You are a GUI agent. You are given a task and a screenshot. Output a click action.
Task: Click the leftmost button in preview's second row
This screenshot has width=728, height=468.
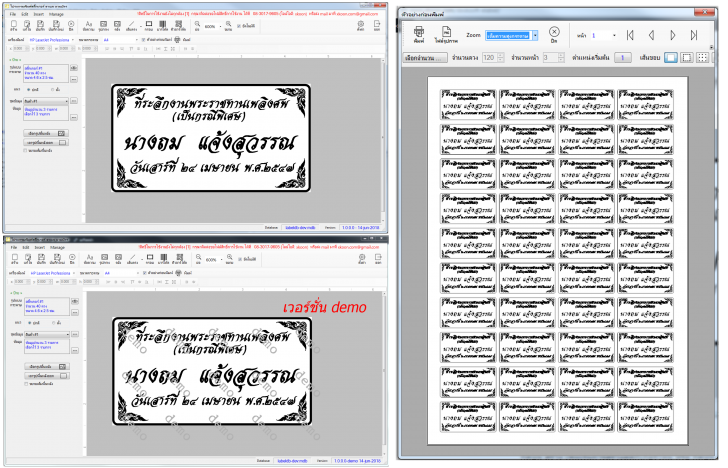pyautogui.click(x=425, y=58)
